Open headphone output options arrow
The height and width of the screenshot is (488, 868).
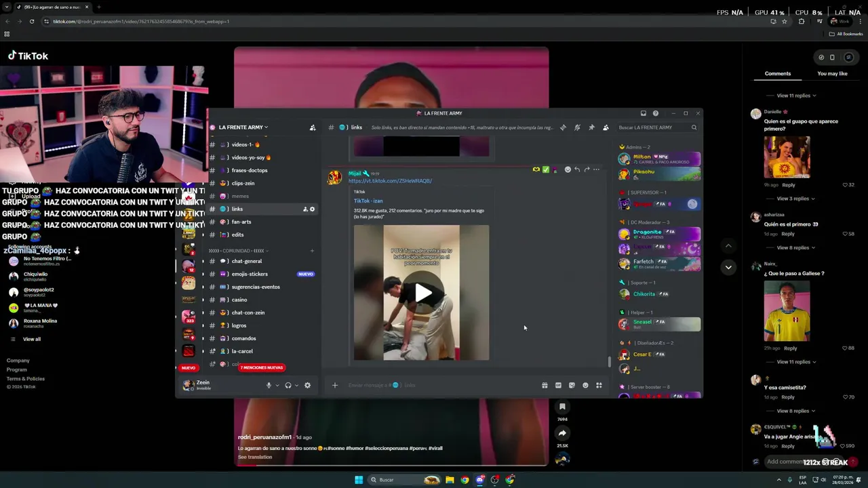tap(296, 385)
